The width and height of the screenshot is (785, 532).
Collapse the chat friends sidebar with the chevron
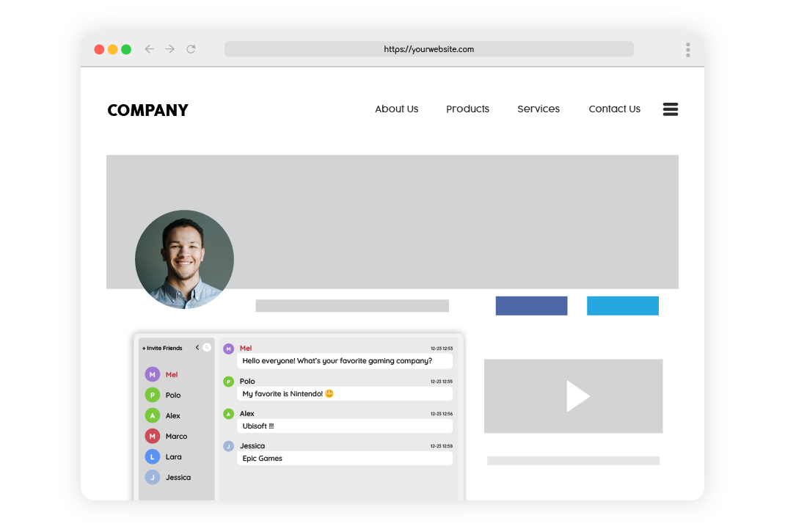(197, 347)
